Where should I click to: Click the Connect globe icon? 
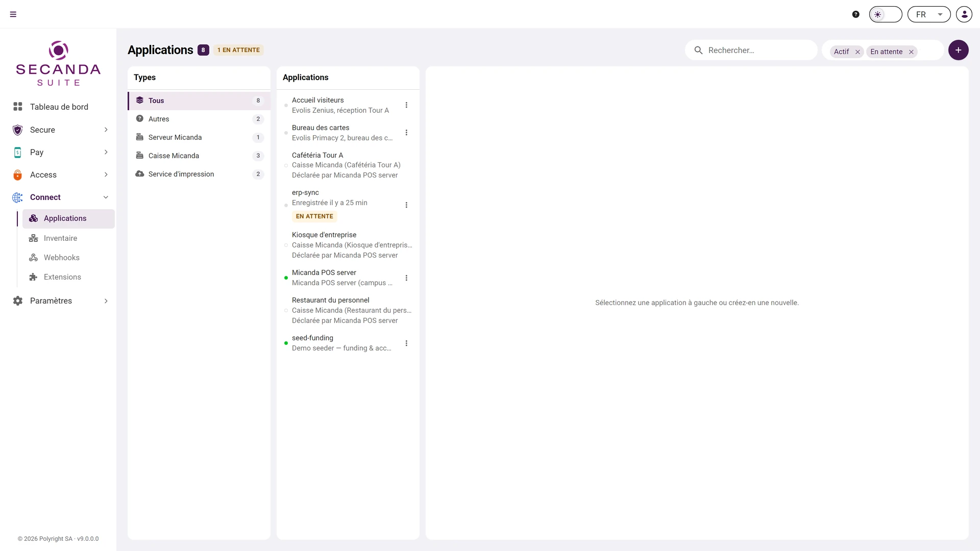[x=18, y=197]
